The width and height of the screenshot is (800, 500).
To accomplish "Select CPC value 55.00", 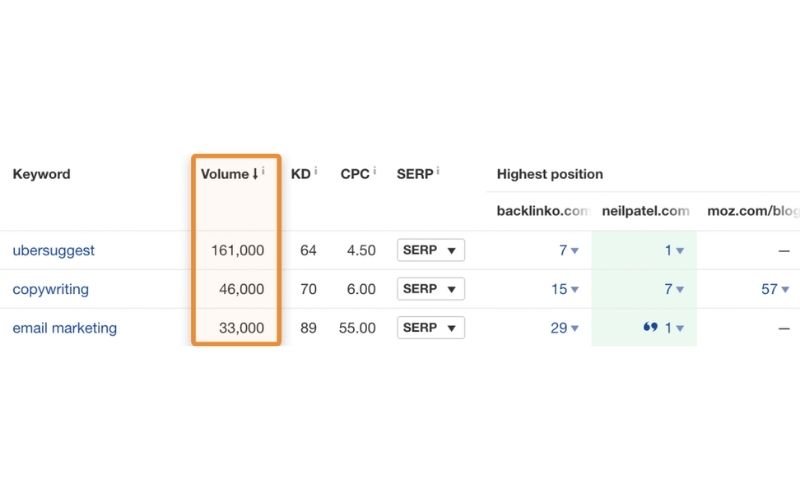I will [357, 328].
